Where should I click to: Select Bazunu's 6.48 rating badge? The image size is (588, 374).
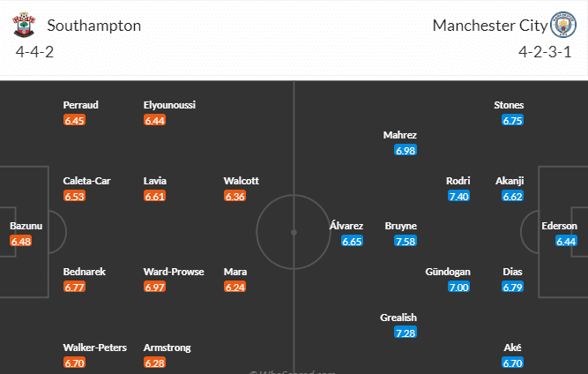[22, 242]
